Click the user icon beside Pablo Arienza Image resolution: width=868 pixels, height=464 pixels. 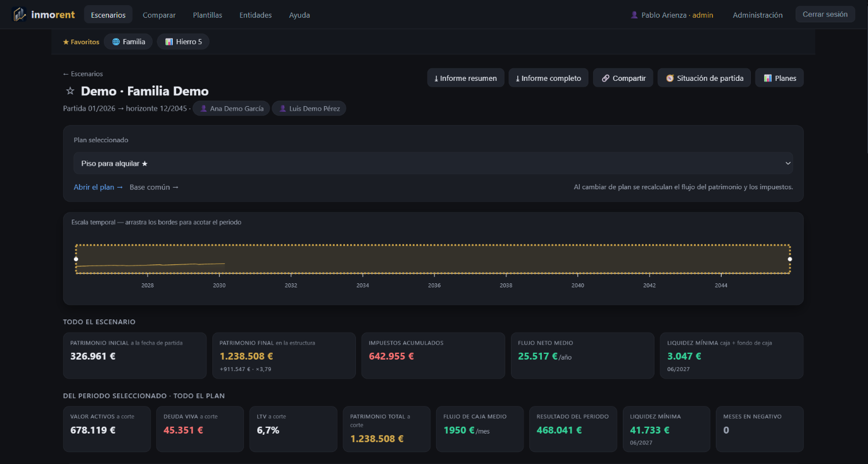634,15
